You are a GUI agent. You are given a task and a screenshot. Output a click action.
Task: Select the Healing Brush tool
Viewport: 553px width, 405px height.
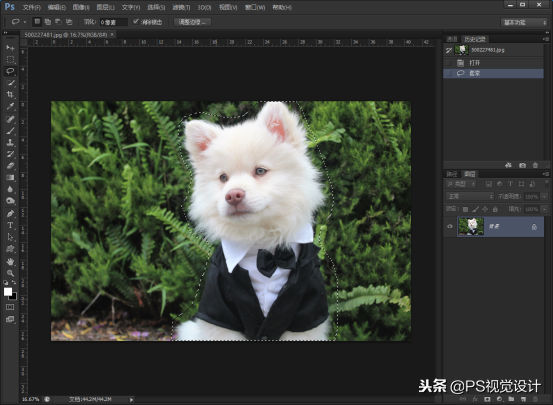click(10, 119)
